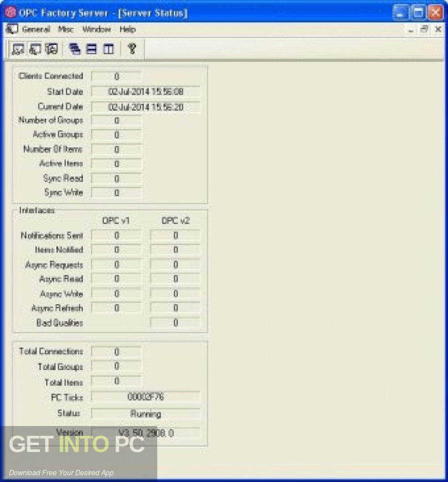This screenshot has width=448, height=482.
Task: Click Async Write value under OPC v2
Action: click(x=176, y=294)
